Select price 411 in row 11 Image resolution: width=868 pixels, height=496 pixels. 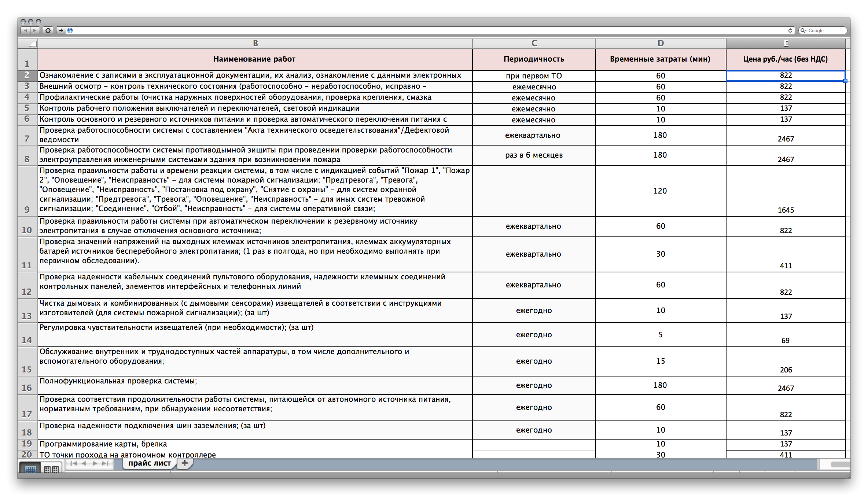click(x=786, y=254)
